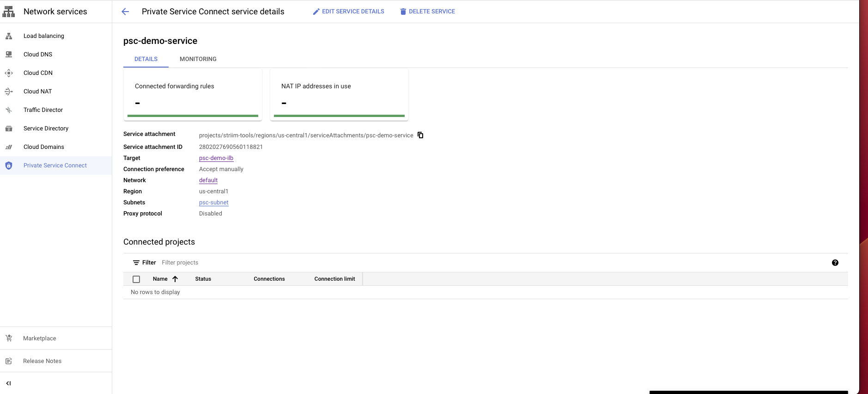This screenshot has height=394, width=868.
Task: Go to Cloud CDN section
Action: coord(38,73)
